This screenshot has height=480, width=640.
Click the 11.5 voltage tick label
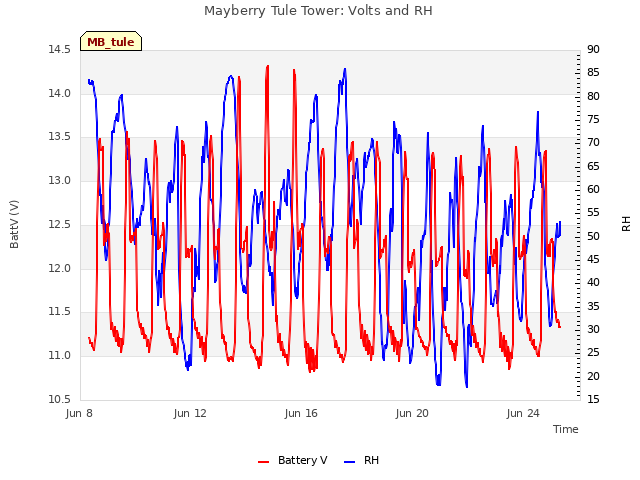60,312
